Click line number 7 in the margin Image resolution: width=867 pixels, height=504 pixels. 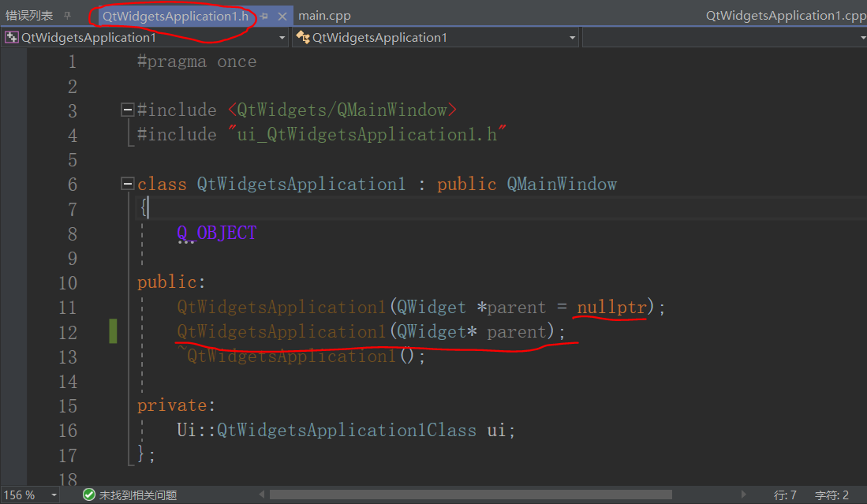[x=72, y=208]
